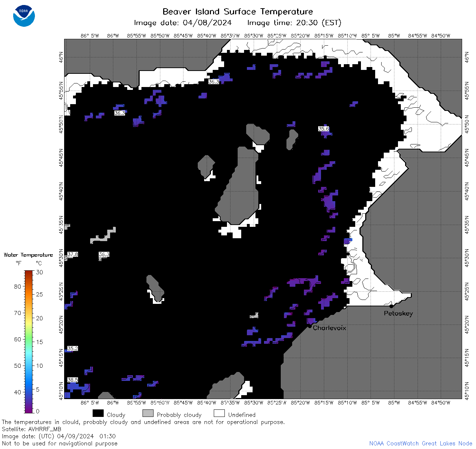This screenshot has height=449, width=476.
Task: Select the Satellite: AVHRRF_MB text
Action: coord(31,429)
